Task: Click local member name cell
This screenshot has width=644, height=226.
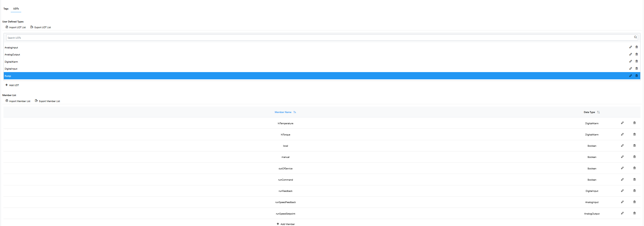Action: coord(286,146)
